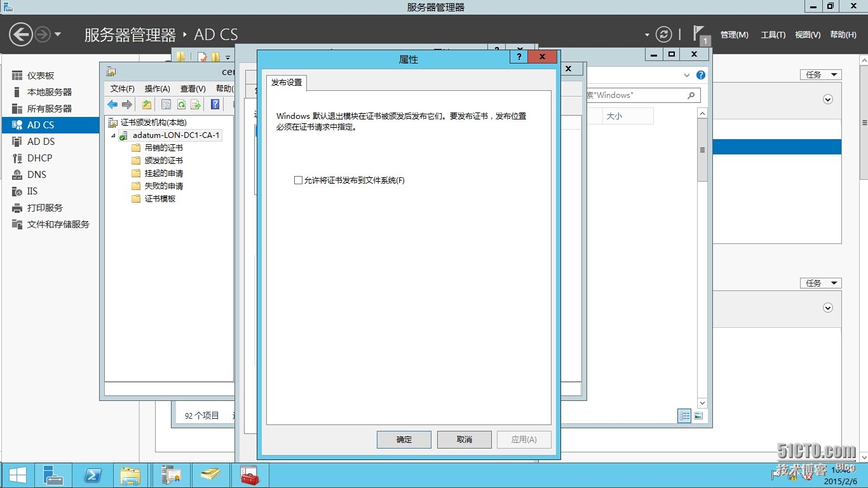Open 文件(F) menu in certsrv window
868x488 pixels.
coord(122,89)
